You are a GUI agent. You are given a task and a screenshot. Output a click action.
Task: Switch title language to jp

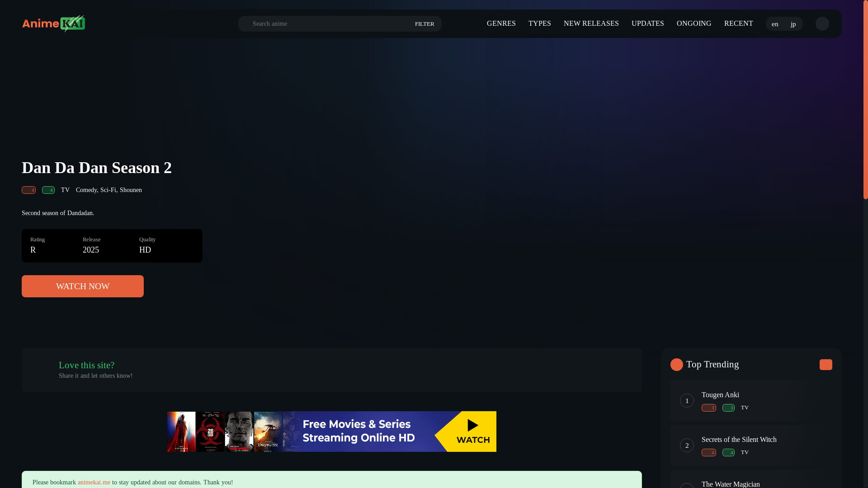tap(793, 24)
